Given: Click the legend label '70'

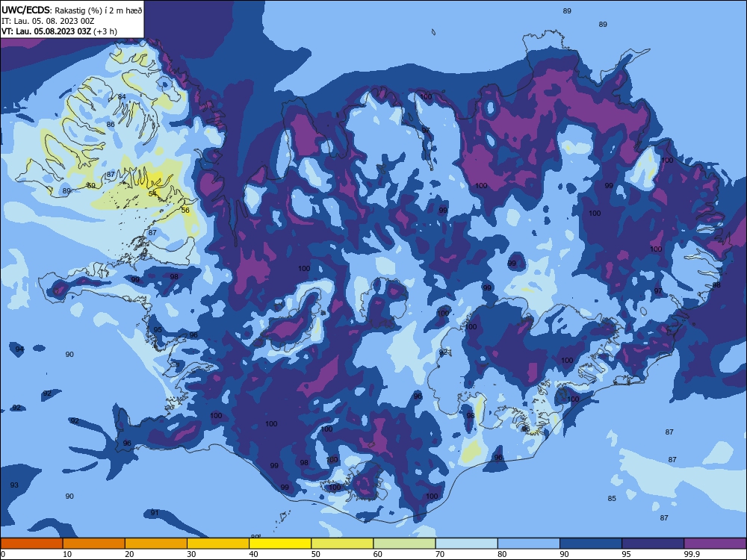Looking at the screenshot, I should (440, 554).
